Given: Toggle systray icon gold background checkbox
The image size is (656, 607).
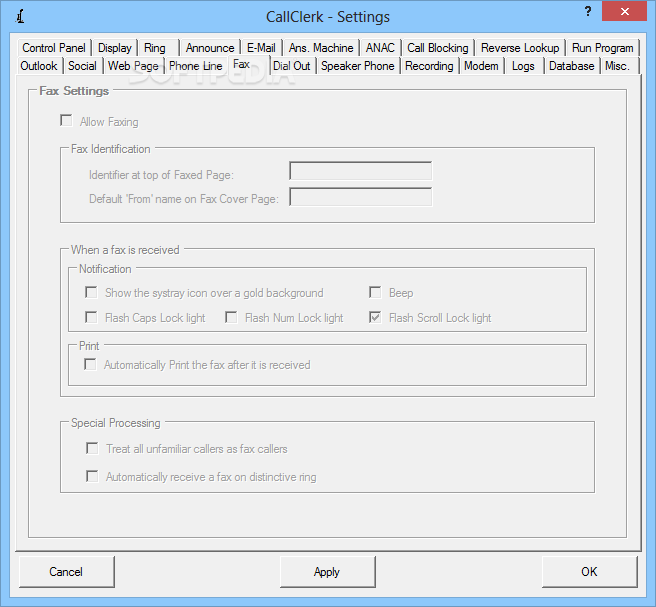Looking at the screenshot, I should tap(91, 292).
